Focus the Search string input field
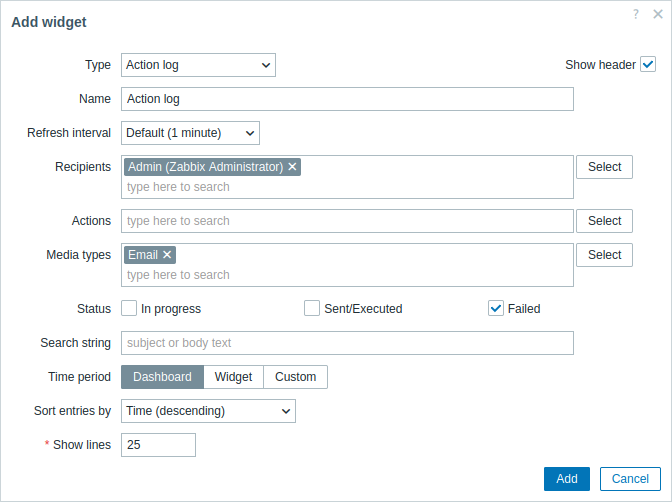 point(347,343)
